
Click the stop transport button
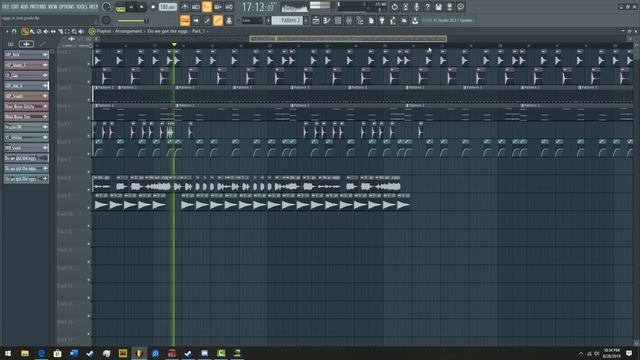click(142, 7)
